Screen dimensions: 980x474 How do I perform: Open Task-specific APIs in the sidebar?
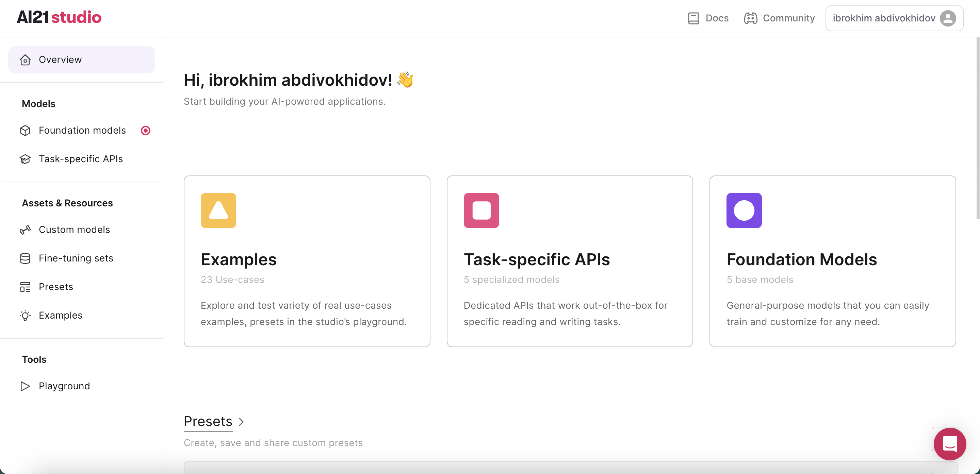pyautogui.click(x=81, y=159)
